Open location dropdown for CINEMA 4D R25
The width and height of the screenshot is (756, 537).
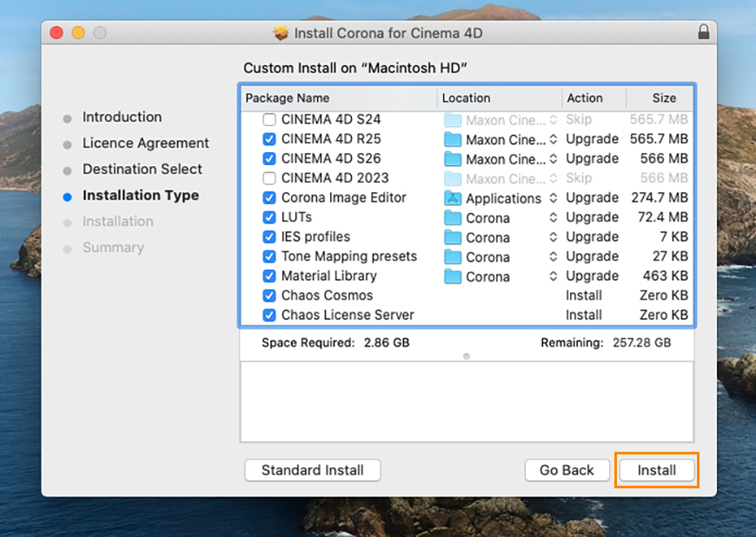[553, 139]
